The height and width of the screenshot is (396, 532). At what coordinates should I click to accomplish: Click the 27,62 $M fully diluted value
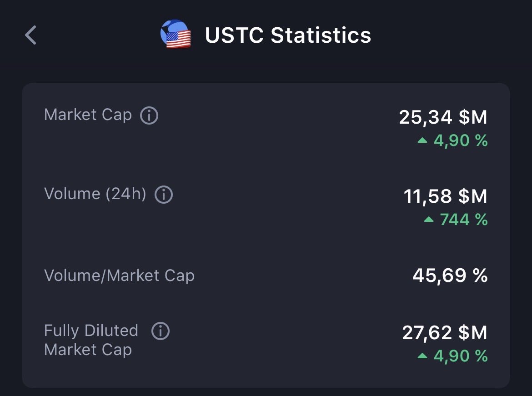point(444,333)
